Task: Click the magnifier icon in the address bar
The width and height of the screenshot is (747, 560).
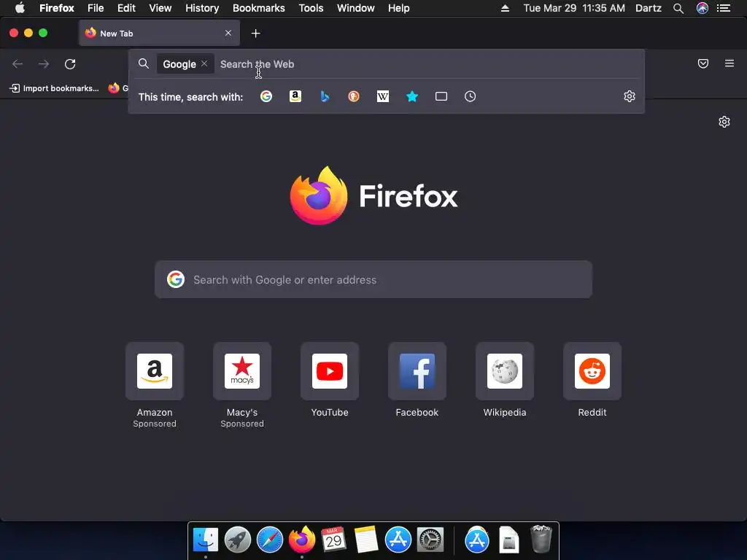Action: coord(144,64)
